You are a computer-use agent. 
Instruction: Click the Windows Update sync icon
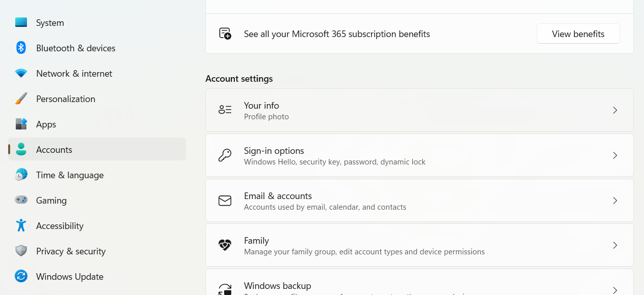(21, 276)
